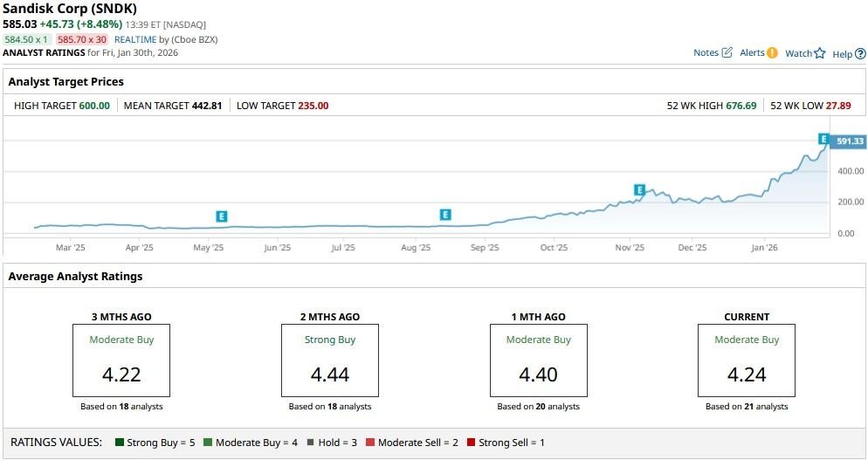The image size is (868, 460).
Task: Click the 2 MTHS AGO rating box 4.44
Action: pos(330,360)
